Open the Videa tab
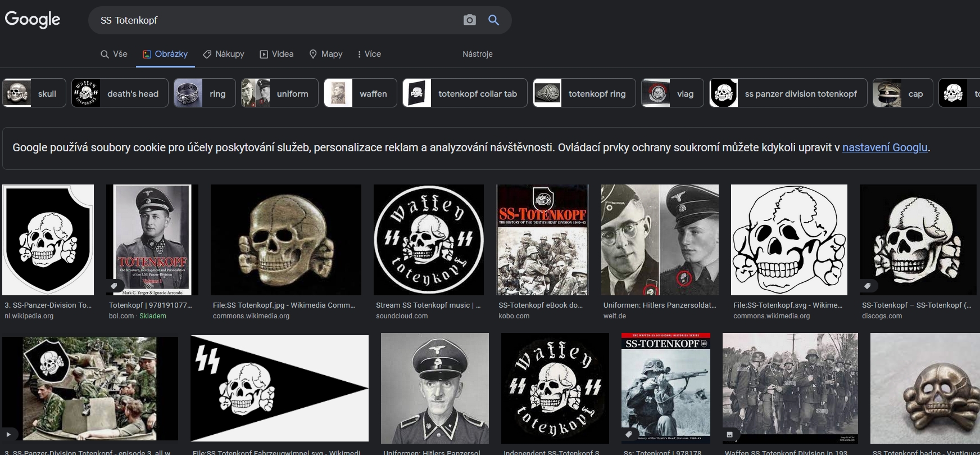 pos(276,54)
